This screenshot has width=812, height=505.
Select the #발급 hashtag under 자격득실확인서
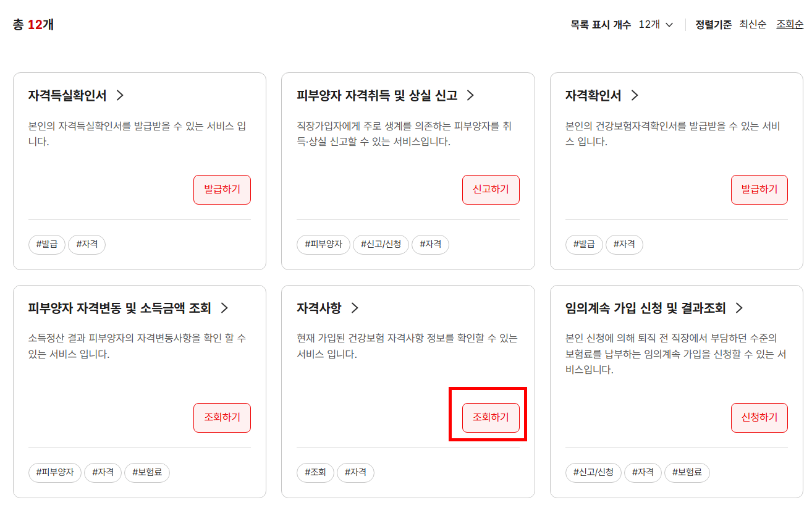[x=47, y=244]
